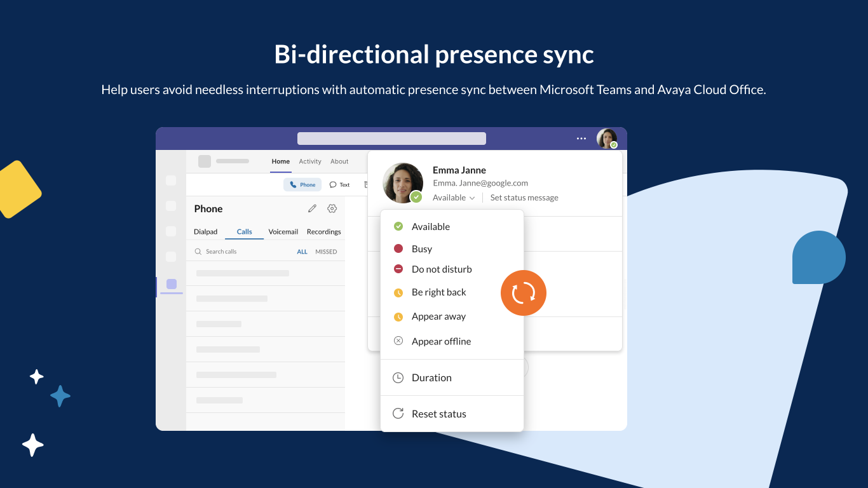Open the Activity tab
The height and width of the screenshot is (488, 868).
pos(310,161)
